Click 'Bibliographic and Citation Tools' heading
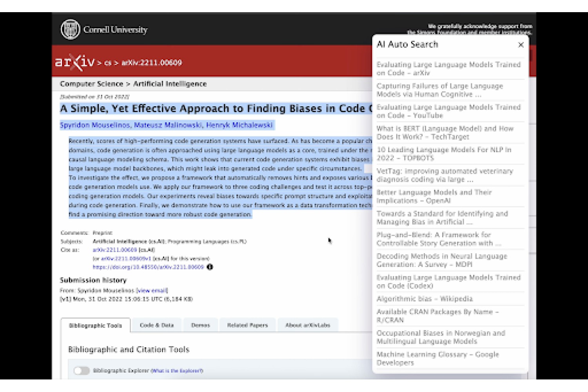 (x=129, y=349)
